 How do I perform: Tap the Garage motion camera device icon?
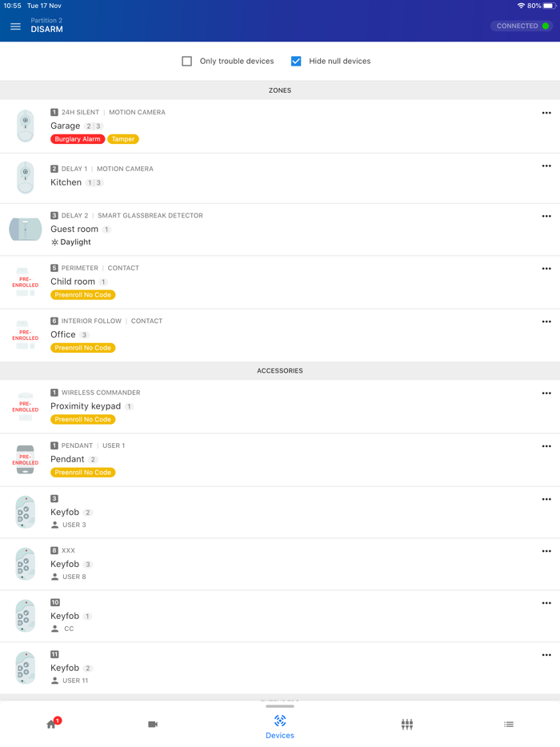[x=25, y=126]
